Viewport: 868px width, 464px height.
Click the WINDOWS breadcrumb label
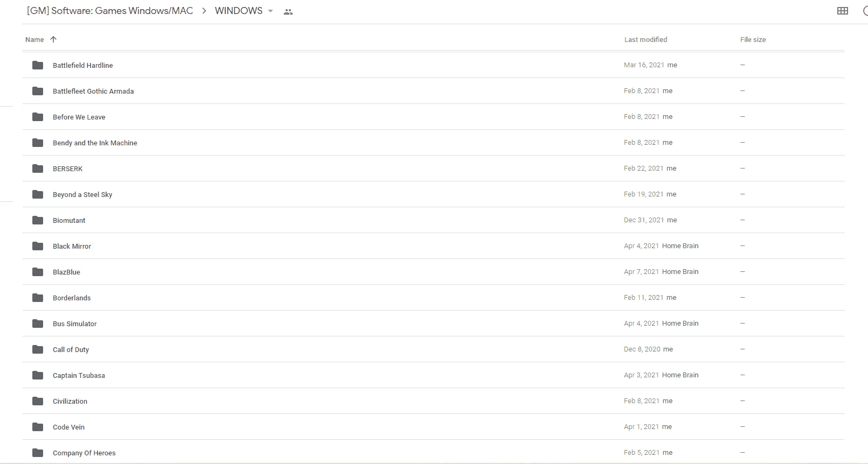239,11
